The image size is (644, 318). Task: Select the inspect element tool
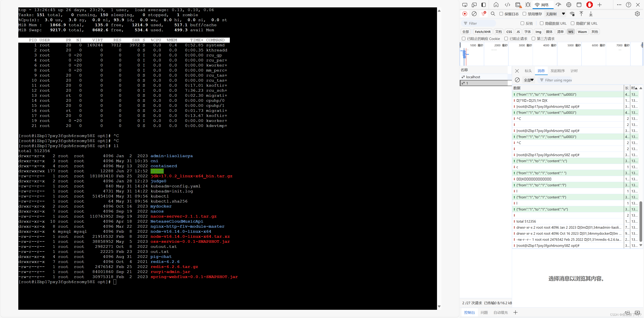[465, 5]
